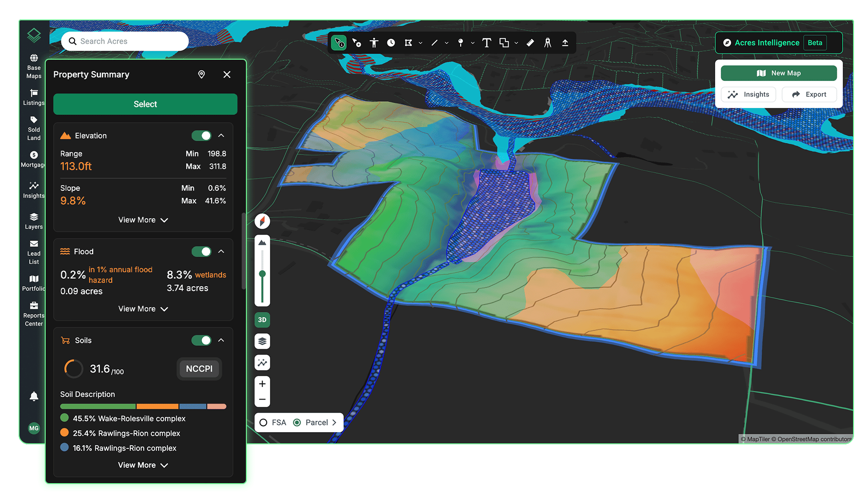Select the clock history tool
Viewport: 868px width, 499px height.
pyautogui.click(x=391, y=43)
